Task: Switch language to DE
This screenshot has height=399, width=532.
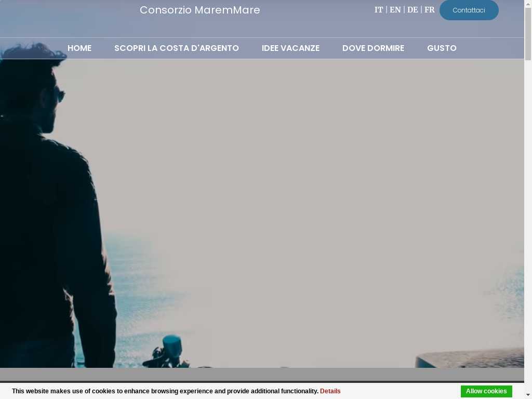Action: (413, 10)
